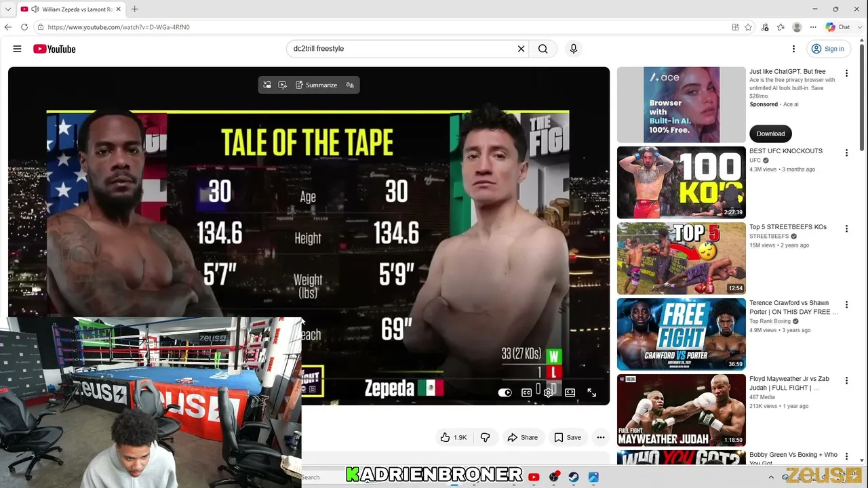The height and width of the screenshot is (488, 868).
Task: Save the video to a playlist
Action: tap(568, 437)
